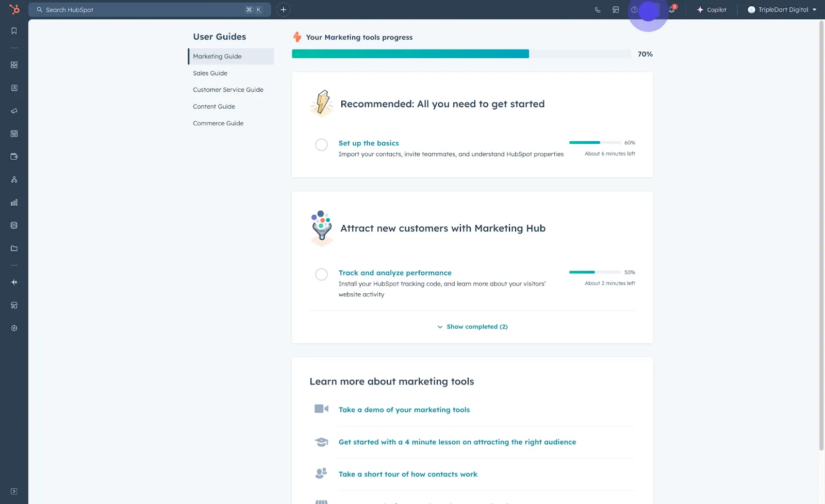Click the lightning bolt Recommended illustration
Image resolution: width=825 pixels, height=504 pixels.
coord(322,103)
